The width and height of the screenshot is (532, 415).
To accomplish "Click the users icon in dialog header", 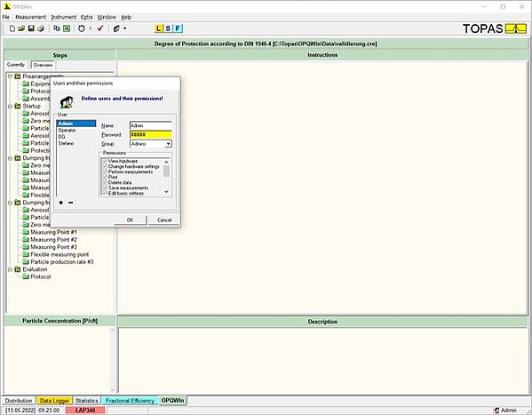I will click(67, 102).
